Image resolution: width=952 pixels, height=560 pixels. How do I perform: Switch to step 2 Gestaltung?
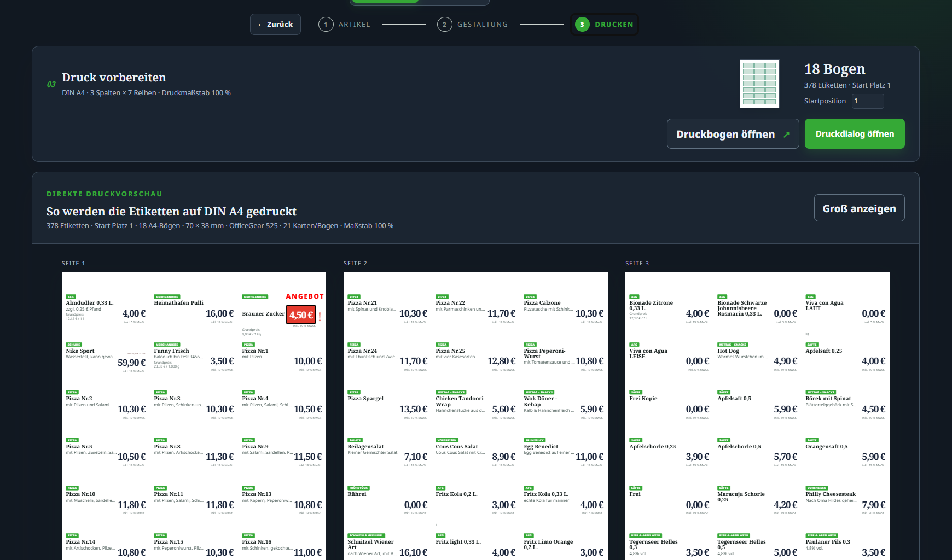coord(473,24)
